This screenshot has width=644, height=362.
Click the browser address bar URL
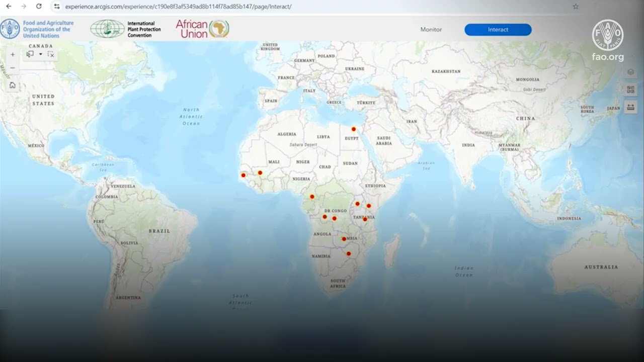tap(178, 7)
